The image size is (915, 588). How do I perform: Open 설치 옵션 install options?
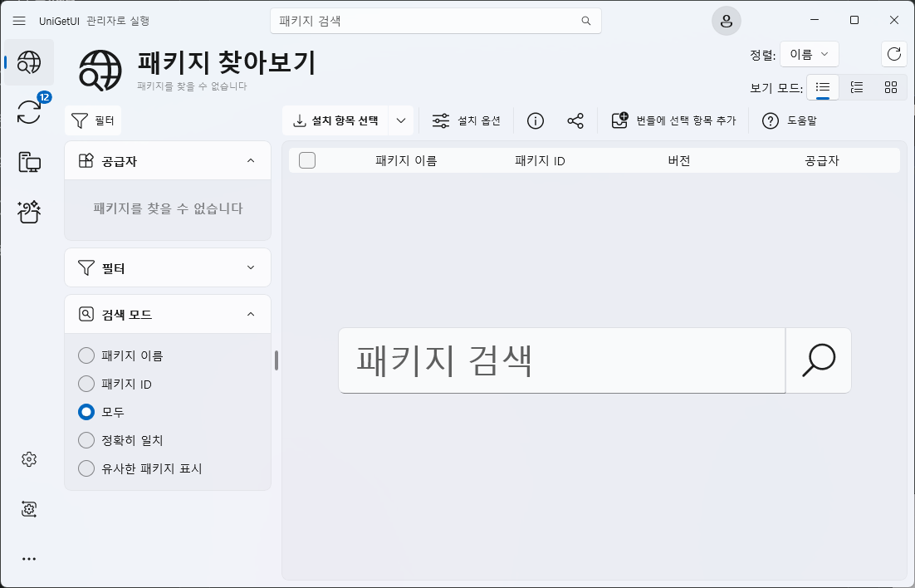click(467, 121)
